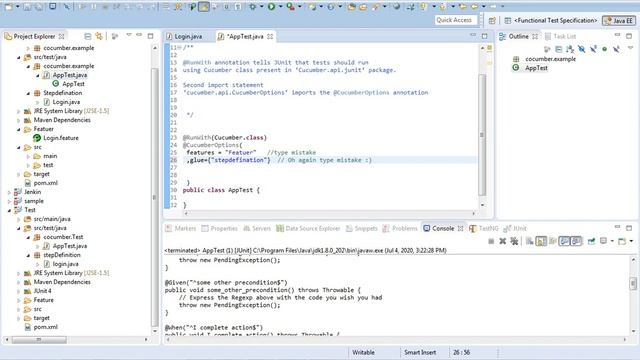Switch to the TestNG tab

point(484,229)
